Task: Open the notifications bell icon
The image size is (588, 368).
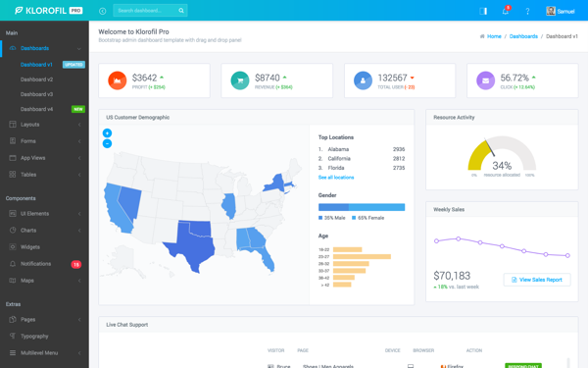Action: 506,11
